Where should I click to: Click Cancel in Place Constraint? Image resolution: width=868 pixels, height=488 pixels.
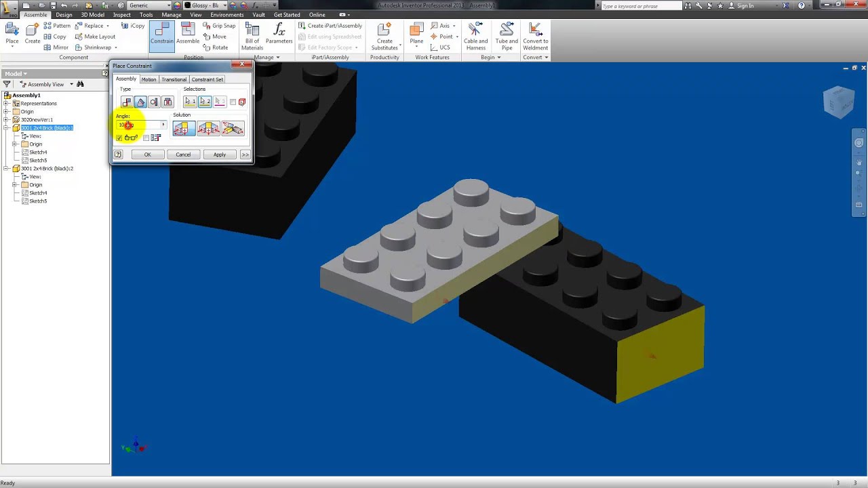183,155
